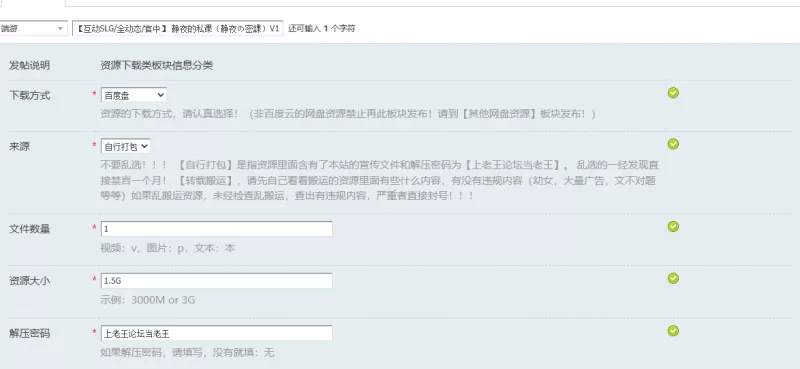The image size is (800, 369).
Task: Click the 不要乱选 warning paragraph under 来源
Action: pos(379,180)
